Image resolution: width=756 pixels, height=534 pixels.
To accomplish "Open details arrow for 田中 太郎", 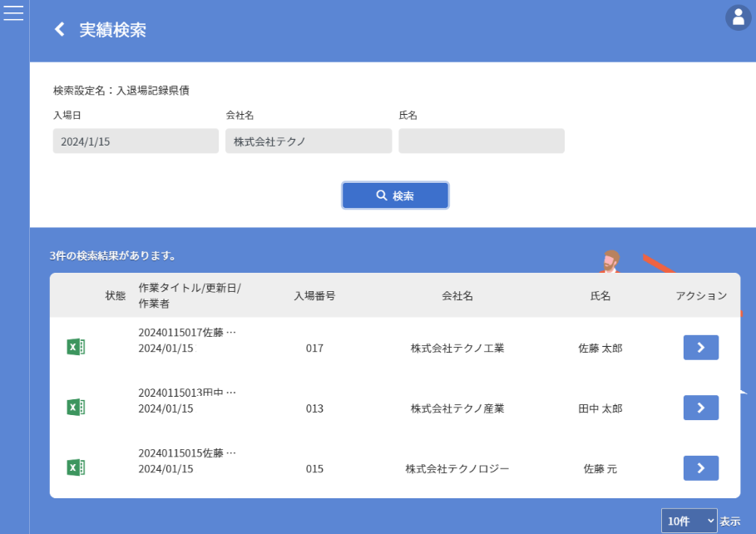I will tap(700, 408).
